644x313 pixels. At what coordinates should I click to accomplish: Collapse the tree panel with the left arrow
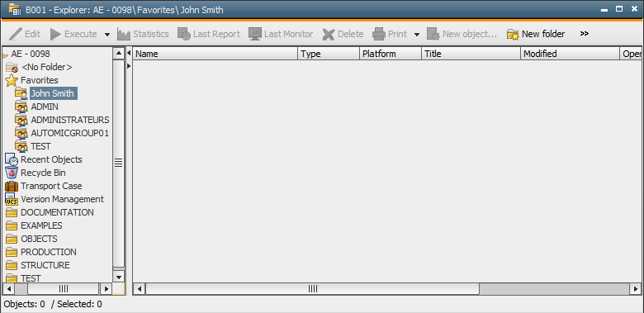coord(129,53)
